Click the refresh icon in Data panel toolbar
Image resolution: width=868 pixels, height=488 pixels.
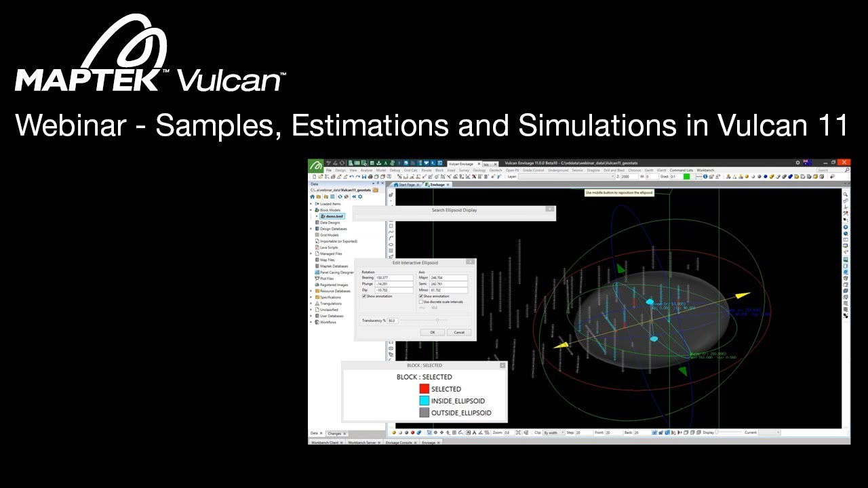coord(340,197)
